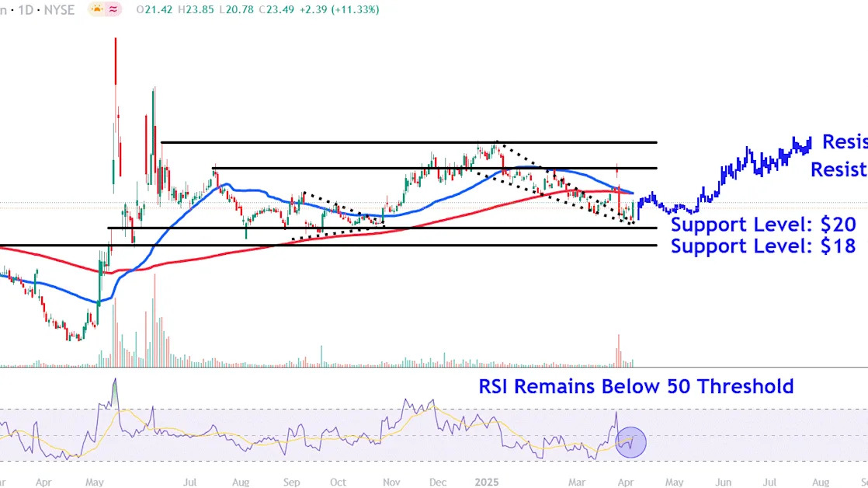Click the blue projected price path bars
The height and width of the screenshot is (488, 868).
tap(724, 179)
